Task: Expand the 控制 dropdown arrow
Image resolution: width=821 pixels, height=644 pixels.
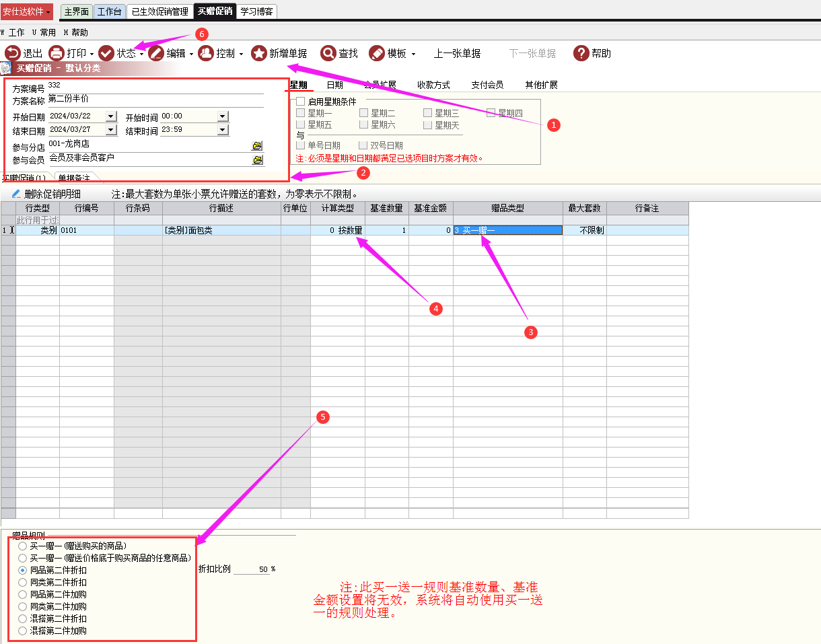Action: (241, 54)
